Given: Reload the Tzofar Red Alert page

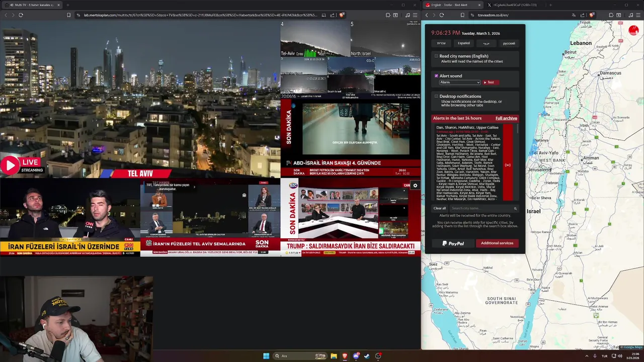Looking at the screenshot, I should (x=442, y=15).
